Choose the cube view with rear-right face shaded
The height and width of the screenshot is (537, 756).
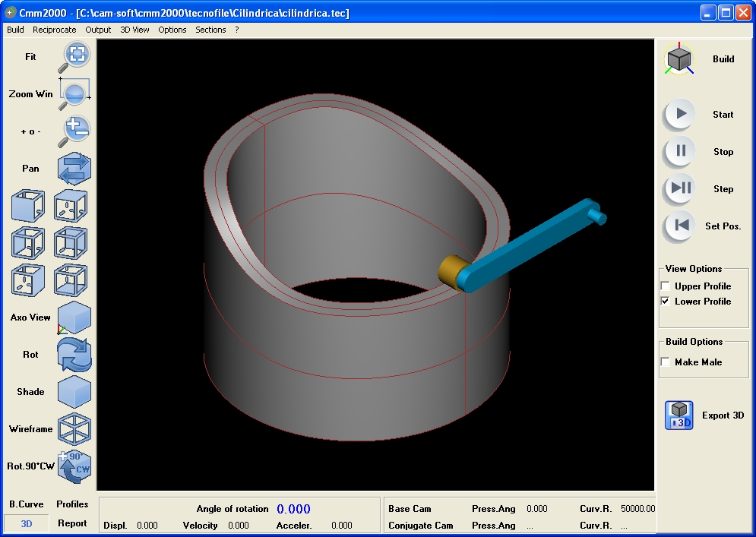71,243
